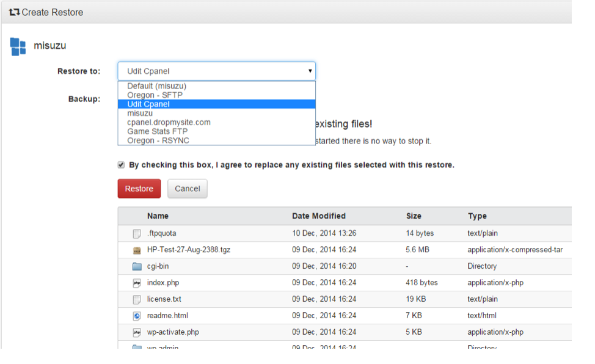The image size is (595, 364).
Task: Sort files by Date Modified column
Action: pos(318,216)
